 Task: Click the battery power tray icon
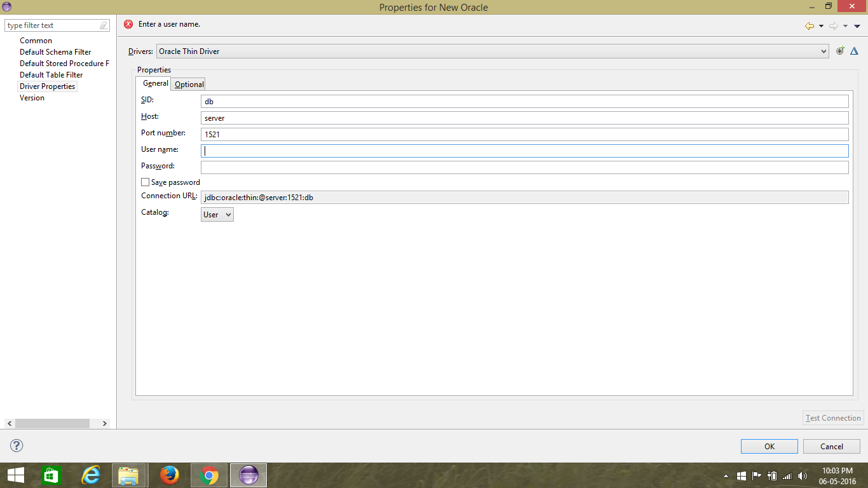point(772,475)
